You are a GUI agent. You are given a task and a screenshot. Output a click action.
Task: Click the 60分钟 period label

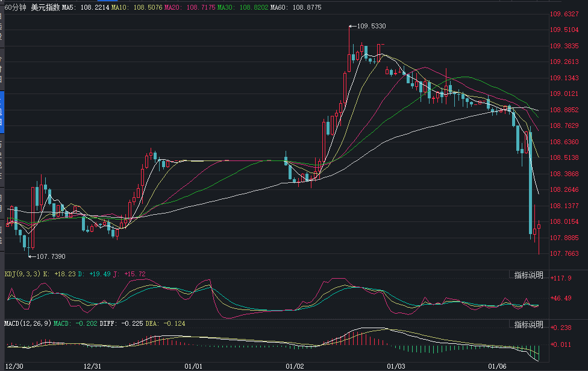14,8
